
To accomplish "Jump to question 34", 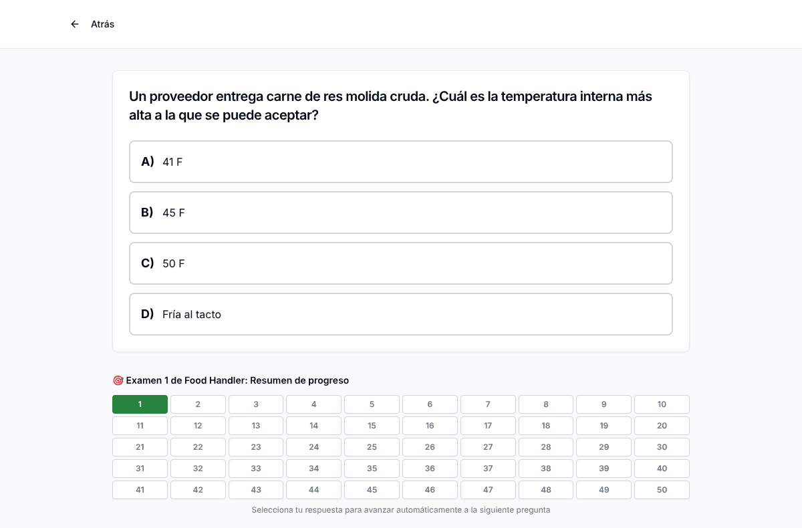I will 314,469.
